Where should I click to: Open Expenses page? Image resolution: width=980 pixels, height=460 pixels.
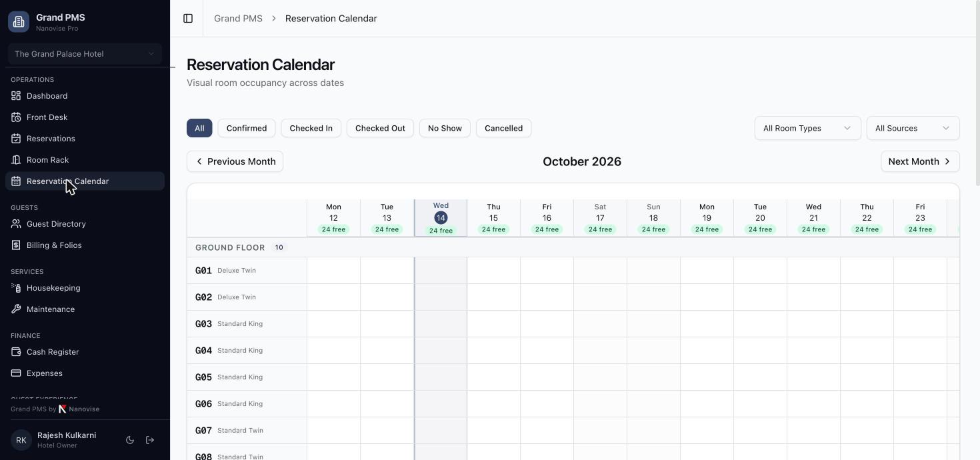85,373
